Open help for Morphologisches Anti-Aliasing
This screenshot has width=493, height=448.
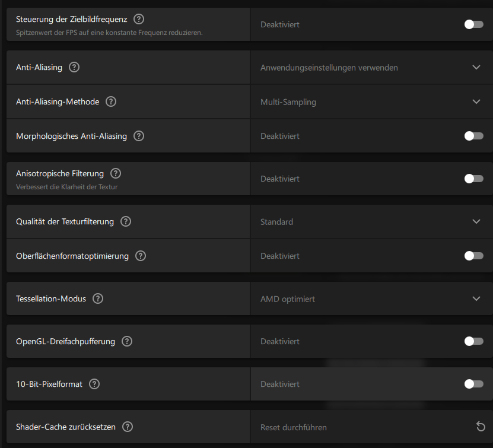[139, 136]
